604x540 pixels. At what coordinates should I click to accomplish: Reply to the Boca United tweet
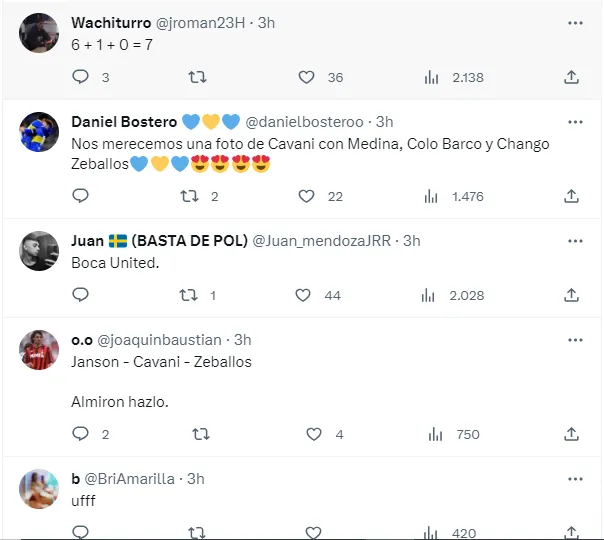(x=81, y=295)
